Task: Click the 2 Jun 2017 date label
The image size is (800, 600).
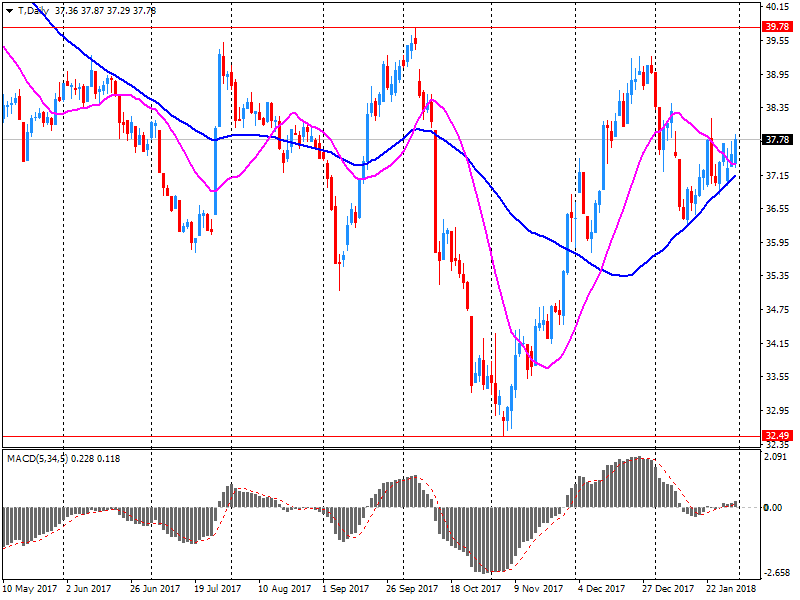Action: pos(88,590)
